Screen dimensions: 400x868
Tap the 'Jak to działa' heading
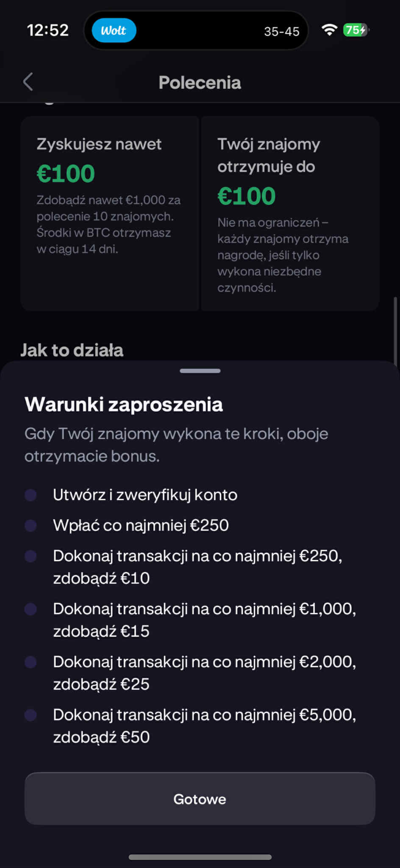(x=72, y=350)
